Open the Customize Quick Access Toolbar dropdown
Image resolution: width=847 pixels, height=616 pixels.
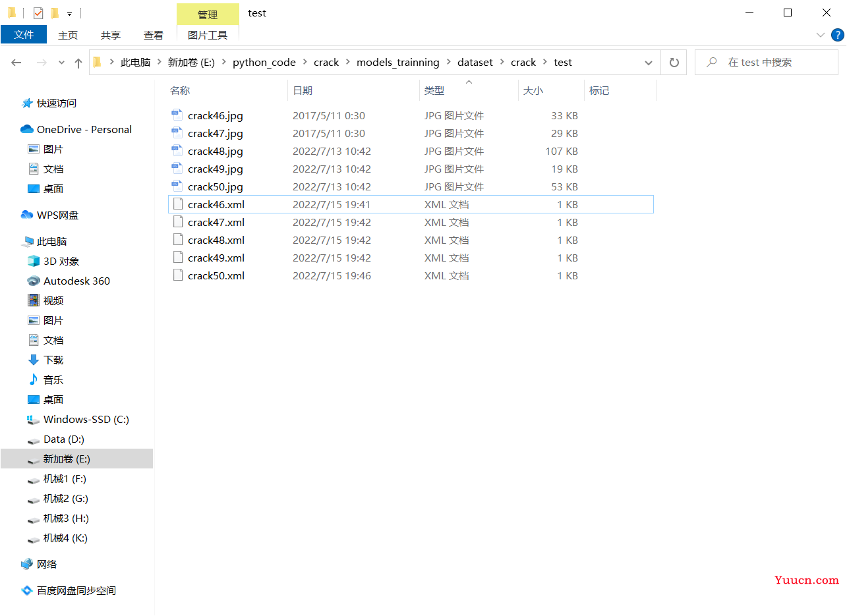click(69, 13)
